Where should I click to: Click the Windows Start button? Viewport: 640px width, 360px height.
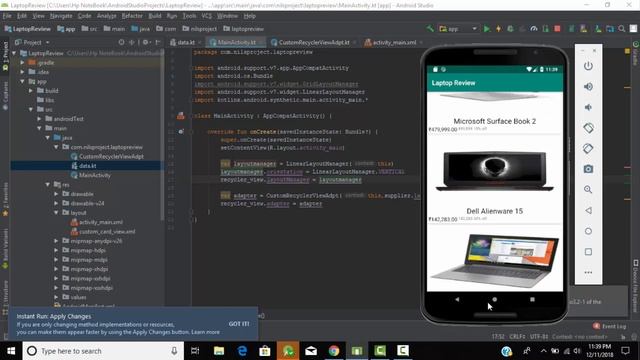tap(11, 351)
